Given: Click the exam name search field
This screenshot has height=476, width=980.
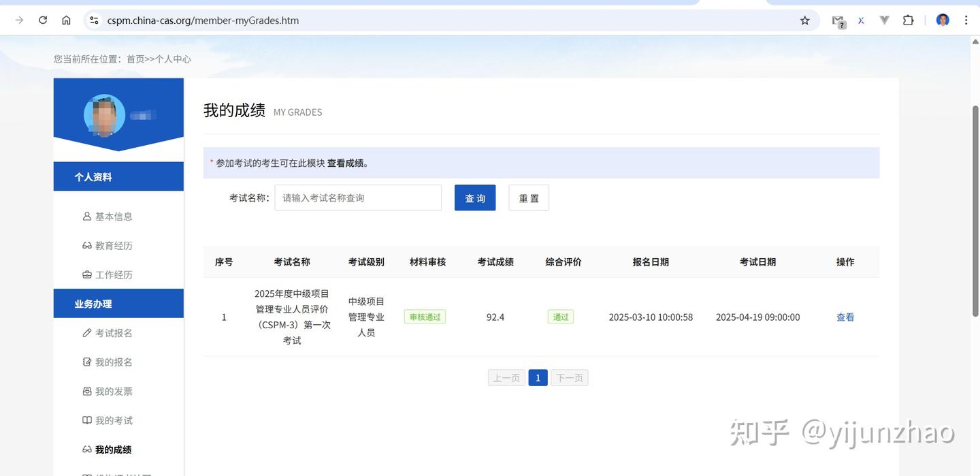Looking at the screenshot, I should (357, 197).
